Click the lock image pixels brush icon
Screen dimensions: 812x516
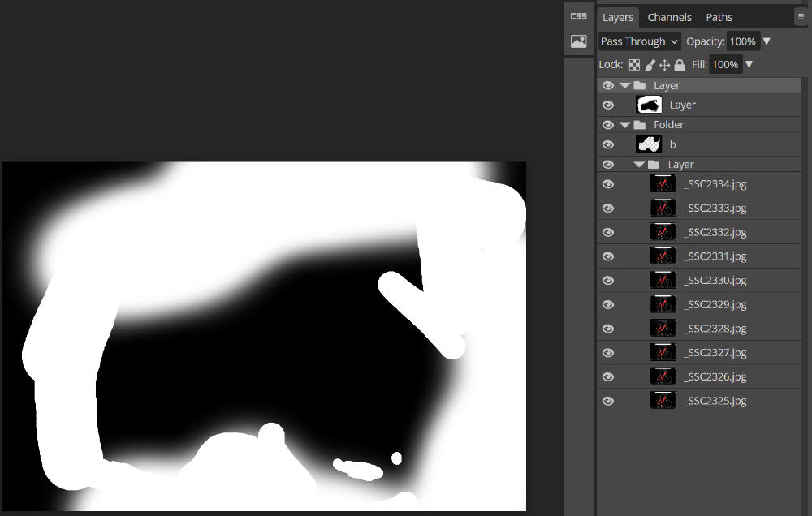pyautogui.click(x=650, y=65)
